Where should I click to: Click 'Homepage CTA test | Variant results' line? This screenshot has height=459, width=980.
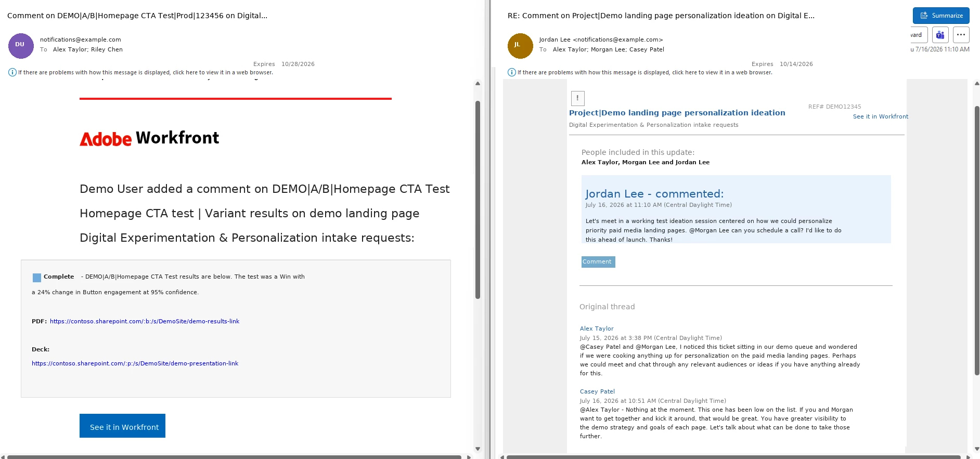pyautogui.click(x=250, y=213)
